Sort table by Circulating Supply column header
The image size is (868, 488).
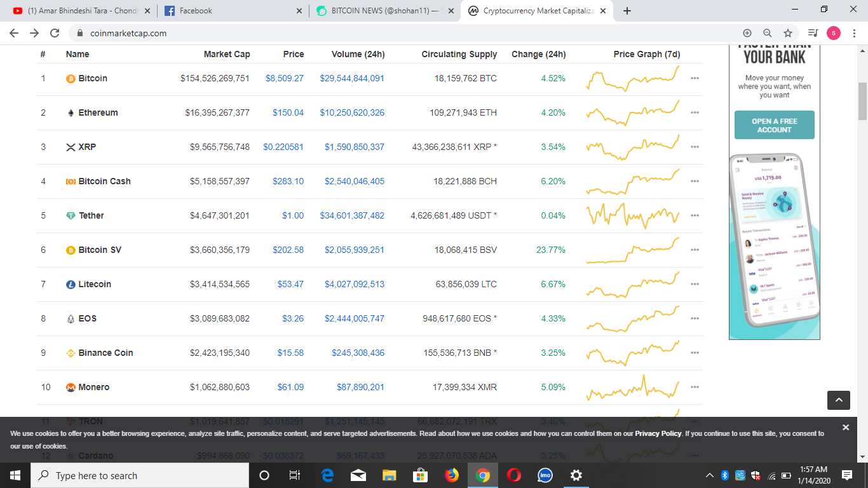point(459,54)
